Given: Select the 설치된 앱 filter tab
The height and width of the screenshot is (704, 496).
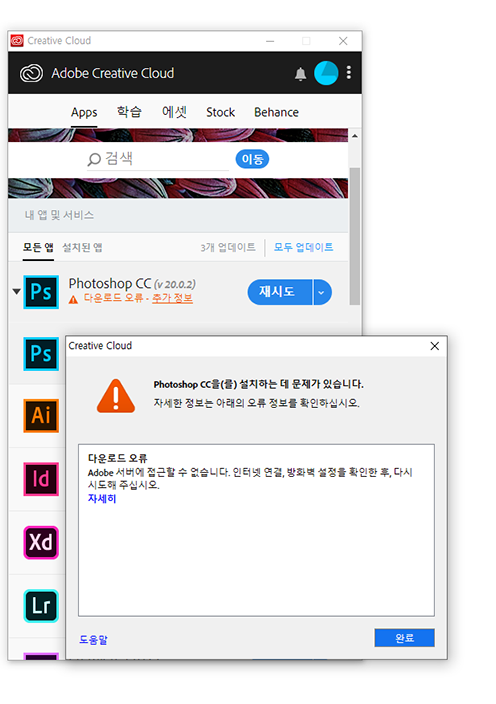Looking at the screenshot, I should (x=82, y=247).
